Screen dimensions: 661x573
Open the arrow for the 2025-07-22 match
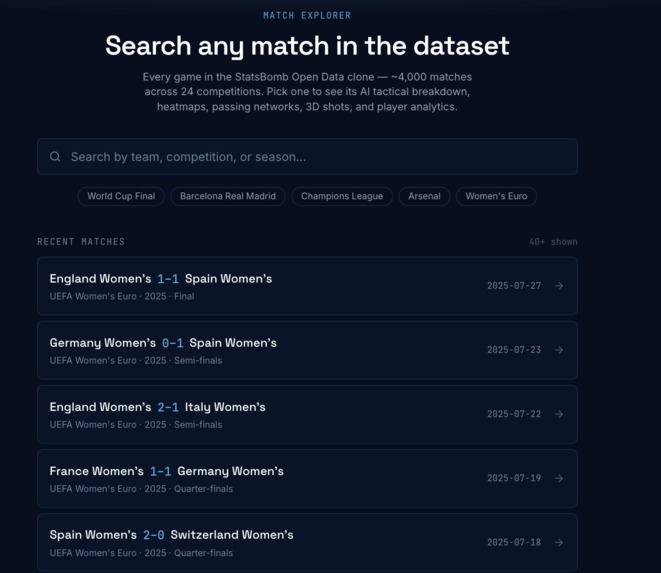click(559, 414)
